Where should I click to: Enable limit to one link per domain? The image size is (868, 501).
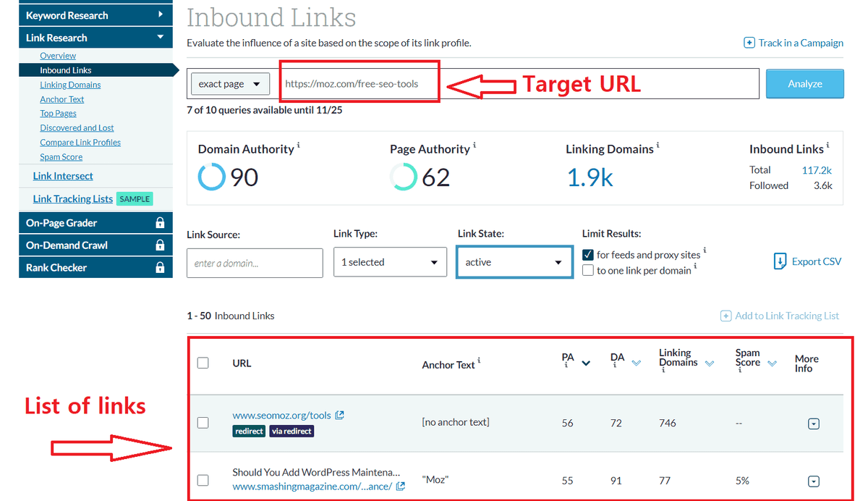click(588, 270)
